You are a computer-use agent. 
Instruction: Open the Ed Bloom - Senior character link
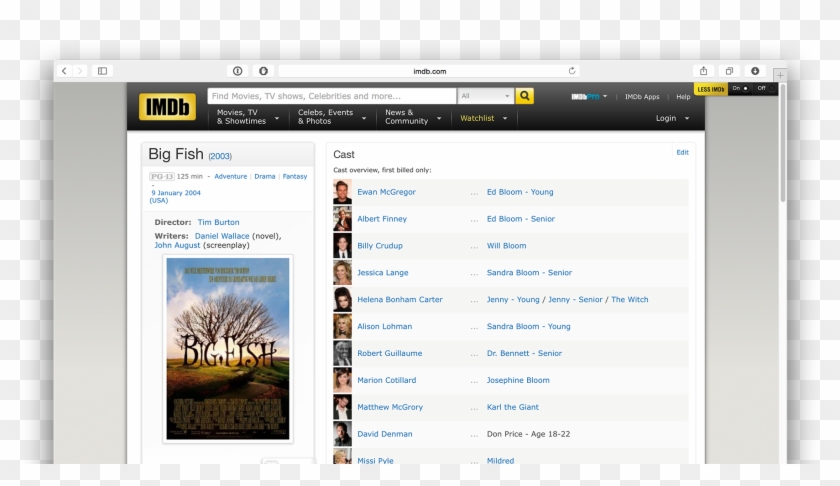[x=521, y=219]
